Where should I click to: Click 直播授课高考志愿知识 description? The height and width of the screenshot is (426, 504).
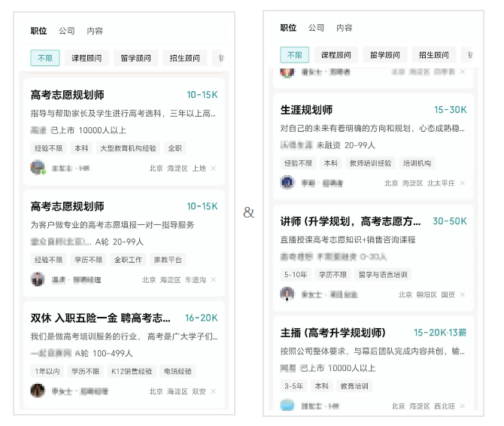(348, 239)
